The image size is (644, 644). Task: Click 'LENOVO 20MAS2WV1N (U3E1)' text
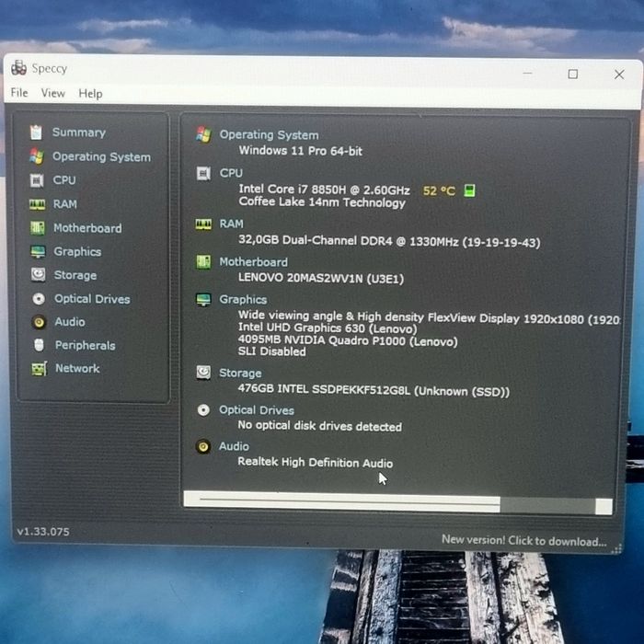(x=321, y=279)
